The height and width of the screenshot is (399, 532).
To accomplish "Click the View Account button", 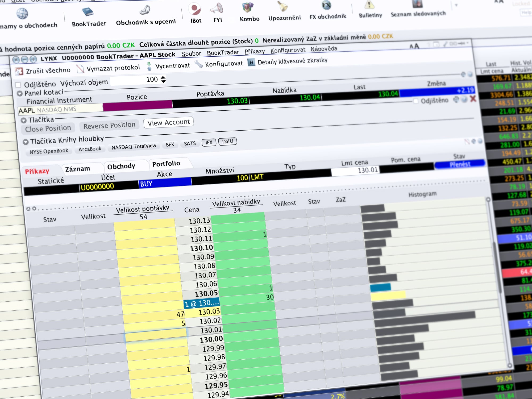I will (x=168, y=122).
